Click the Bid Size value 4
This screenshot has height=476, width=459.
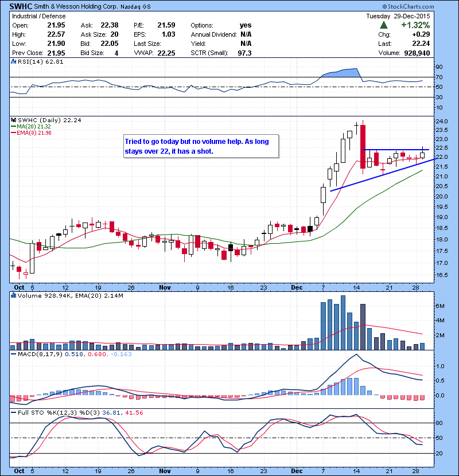(x=116, y=53)
